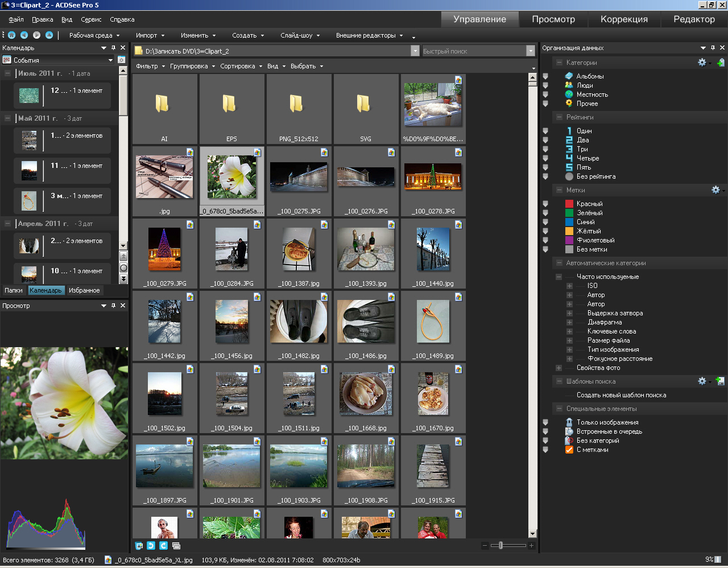The image size is (728, 568).
Task: Click the zoom out minus icon
Action: point(485,545)
